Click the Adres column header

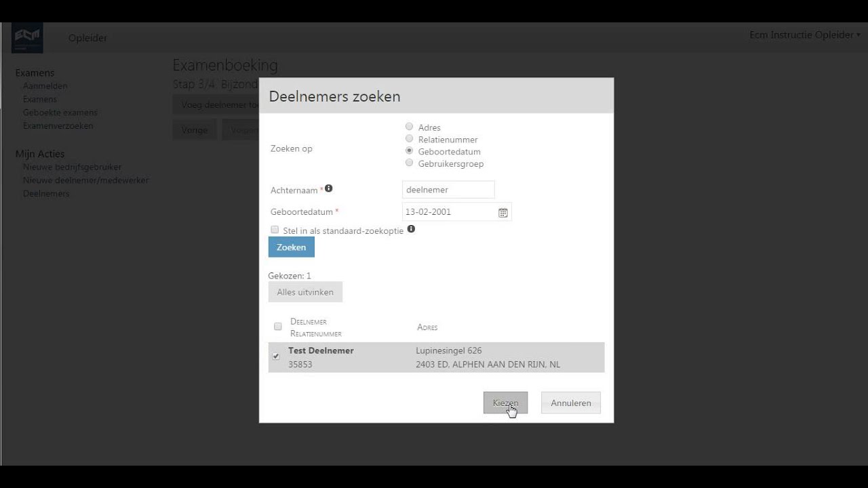coord(427,327)
